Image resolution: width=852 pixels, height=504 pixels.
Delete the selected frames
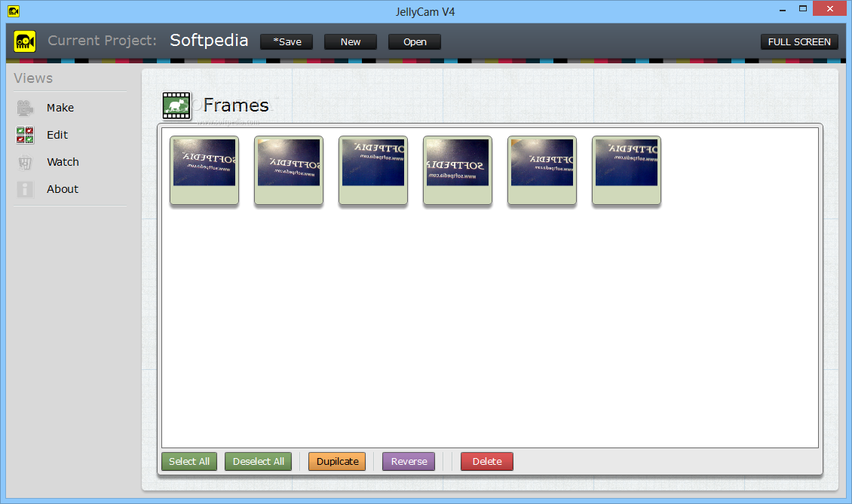tap(487, 462)
